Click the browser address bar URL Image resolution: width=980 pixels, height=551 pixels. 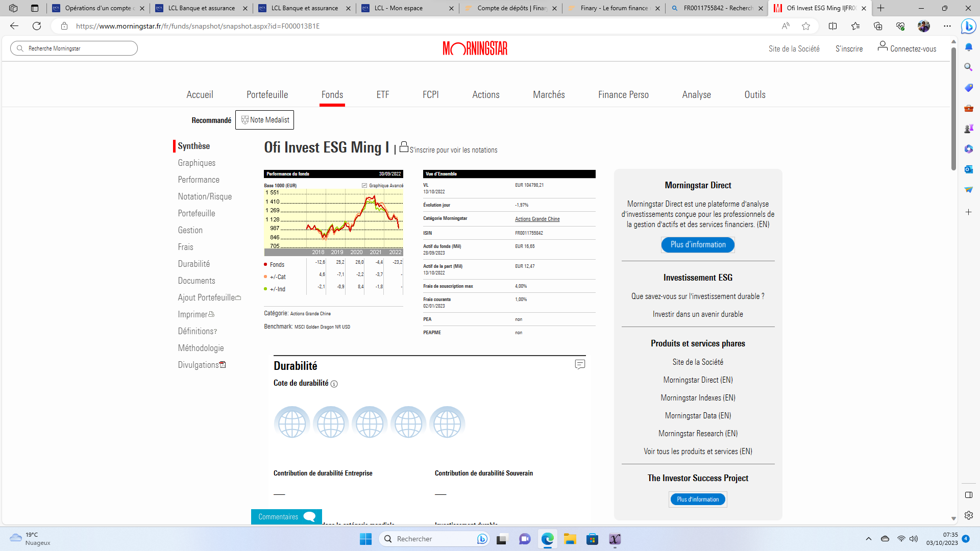click(x=198, y=26)
